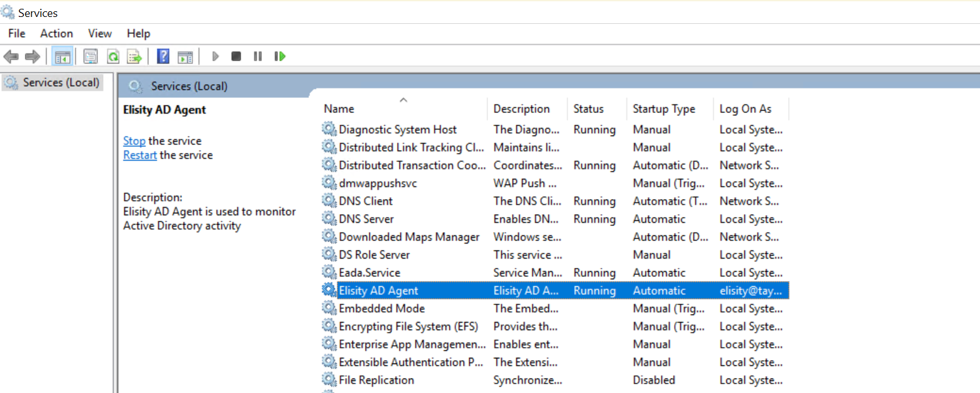Sort by the Status column header

tap(597, 109)
